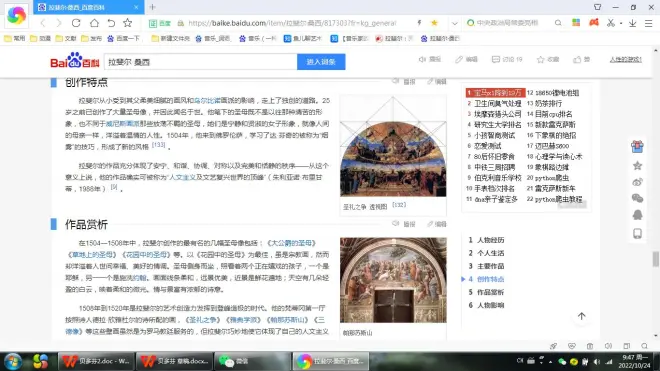Image resolution: width=660 pixels, height=371 pixels.
Task: Open 讨论 19 in the header bar
Action: pyautogui.click(x=507, y=59)
